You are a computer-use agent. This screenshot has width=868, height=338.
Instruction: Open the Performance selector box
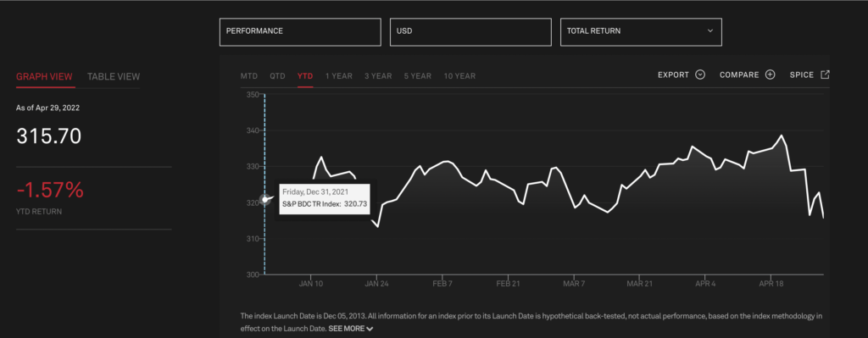coord(300,32)
